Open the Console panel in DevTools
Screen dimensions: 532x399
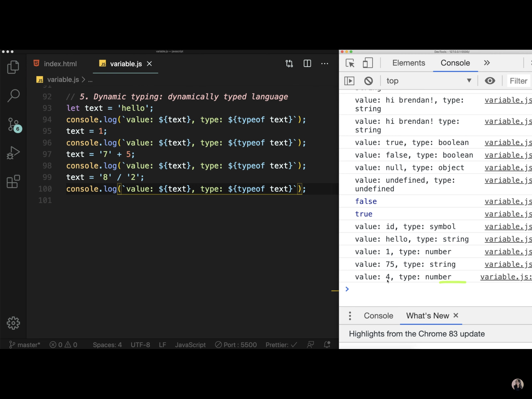coord(455,63)
